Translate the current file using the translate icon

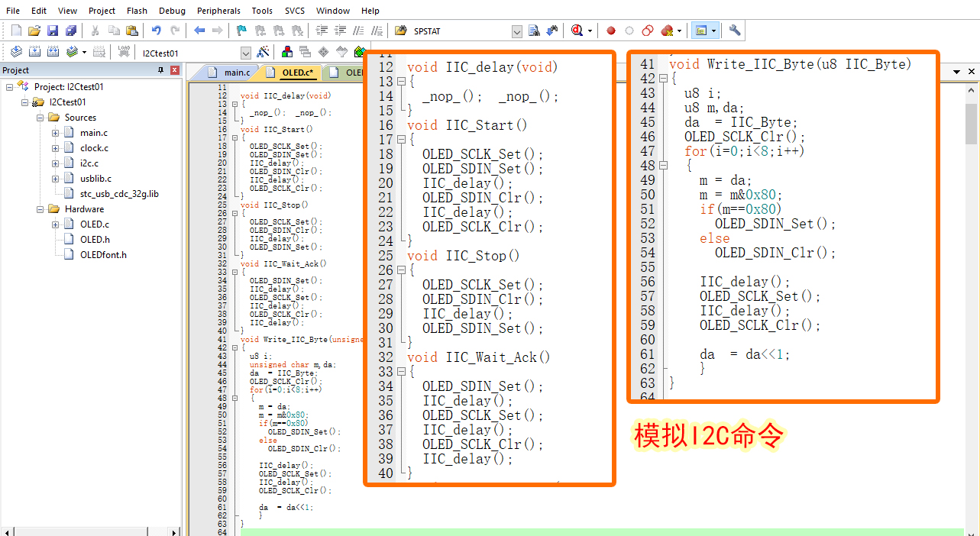point(16,52)
